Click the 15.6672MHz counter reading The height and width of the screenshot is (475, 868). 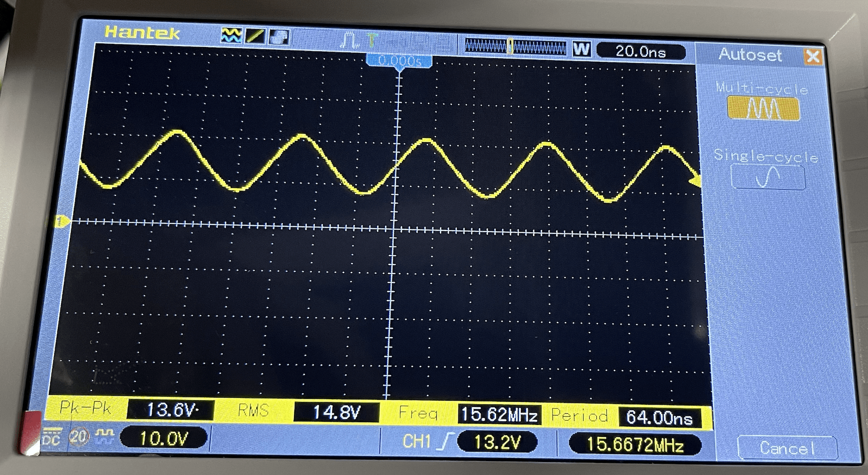pos(635,445)
